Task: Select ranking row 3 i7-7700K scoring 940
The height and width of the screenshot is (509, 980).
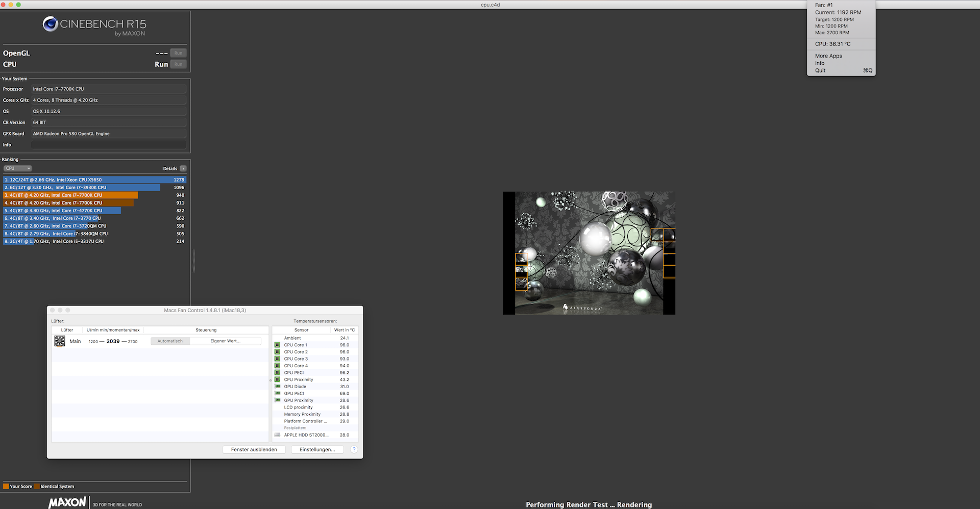Action: (x=94, y=195)
